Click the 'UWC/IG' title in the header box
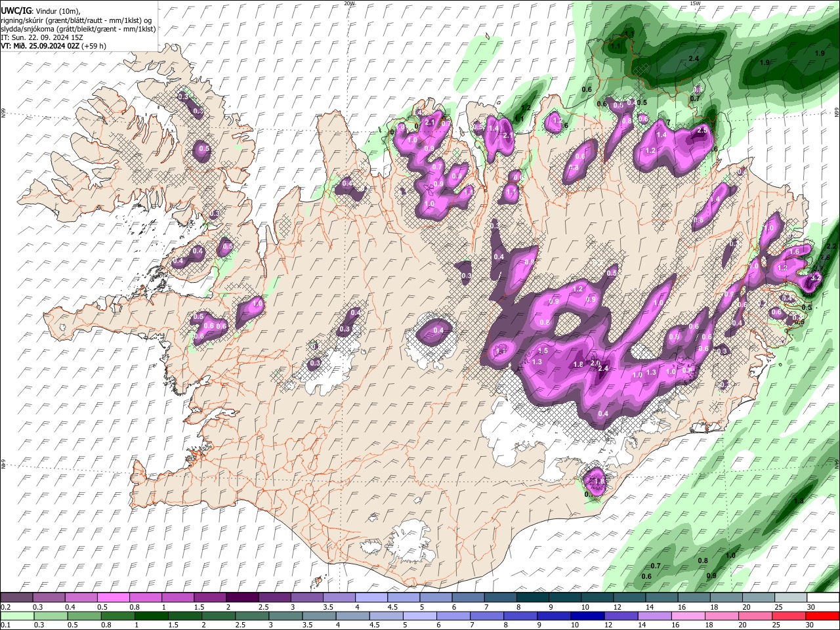This screenshot has height=630, width=840. tap(16, 10)
